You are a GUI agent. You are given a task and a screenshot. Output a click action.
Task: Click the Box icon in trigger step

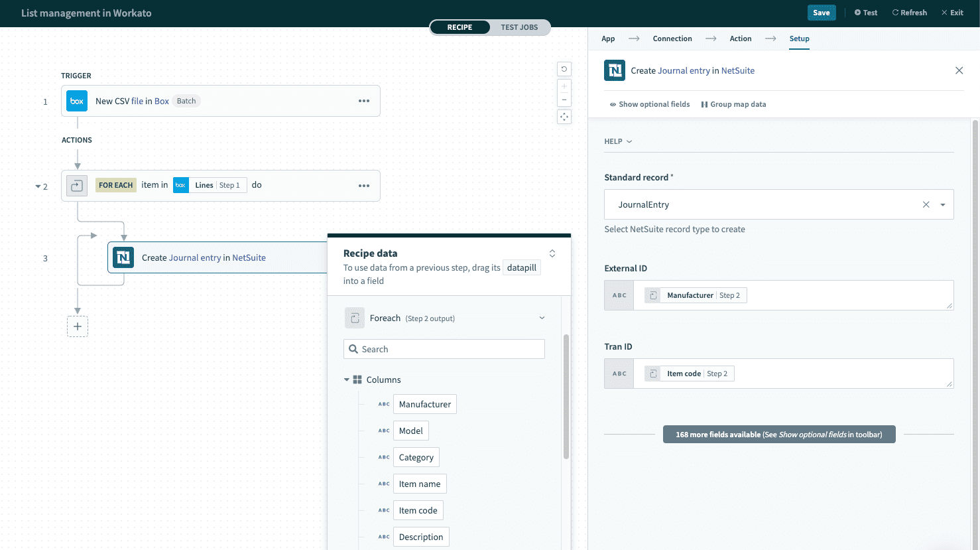pyautogui.click(x=77, y=101)
